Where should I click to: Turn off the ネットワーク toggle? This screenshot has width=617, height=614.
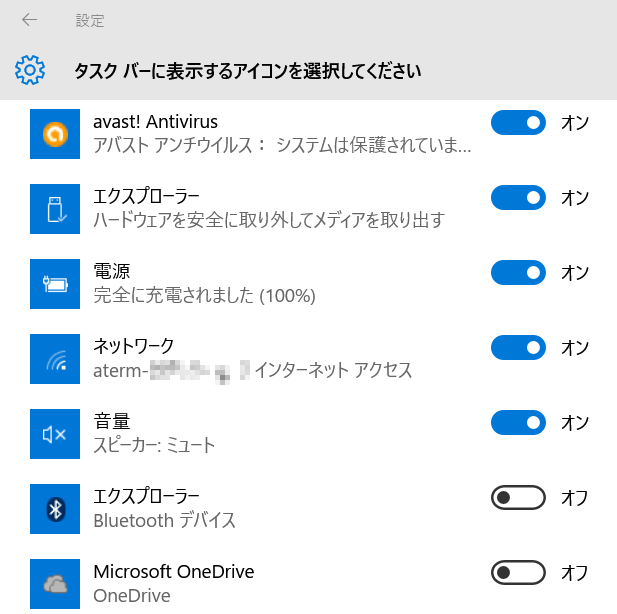(518, 348)
